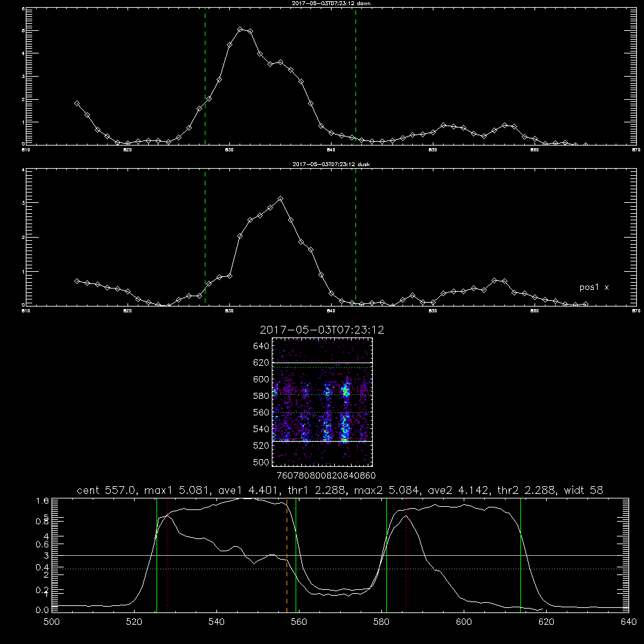The image size is (644, 644).
Task: Click the '640' label on bottom plot x-axis
Action: click(629, 622)
